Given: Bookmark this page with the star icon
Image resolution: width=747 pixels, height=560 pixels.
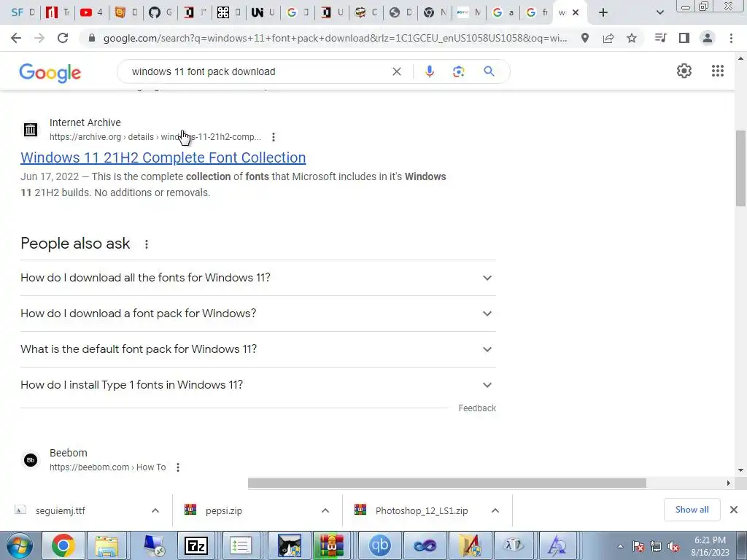Looking at the screenshot, I should tap(632, 38).
